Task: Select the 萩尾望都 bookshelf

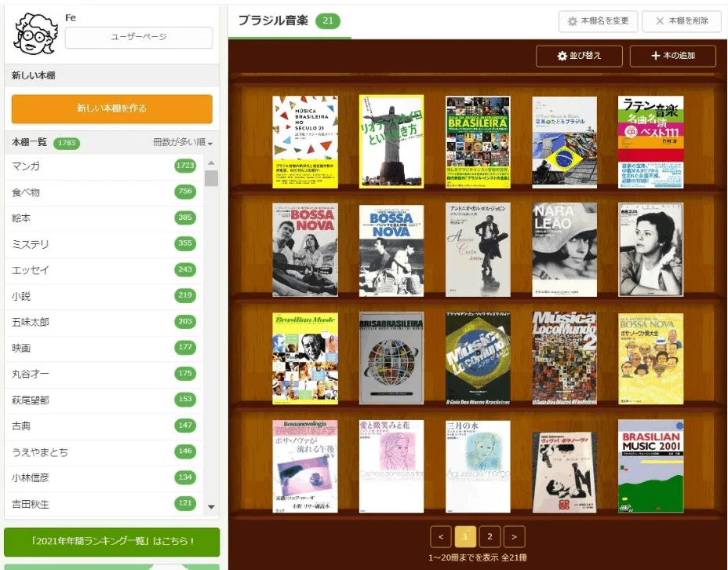Action: point(104,400)
